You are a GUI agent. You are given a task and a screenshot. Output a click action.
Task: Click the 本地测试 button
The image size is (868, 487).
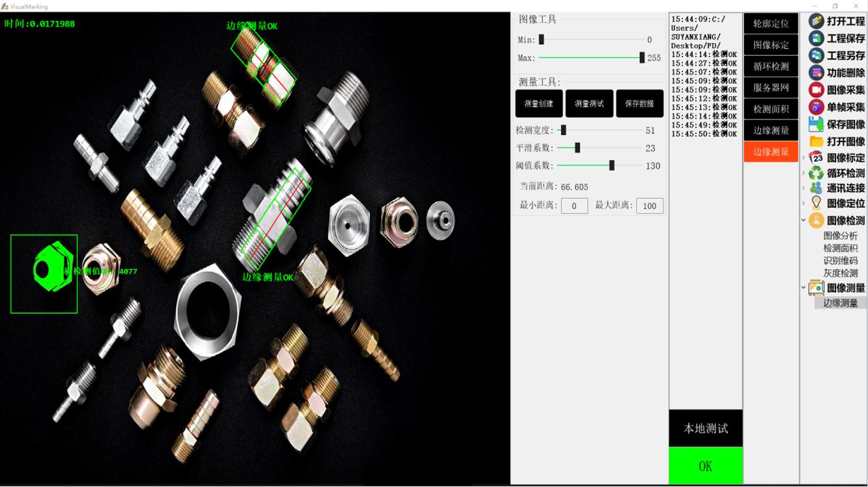(x=705, y=429)
